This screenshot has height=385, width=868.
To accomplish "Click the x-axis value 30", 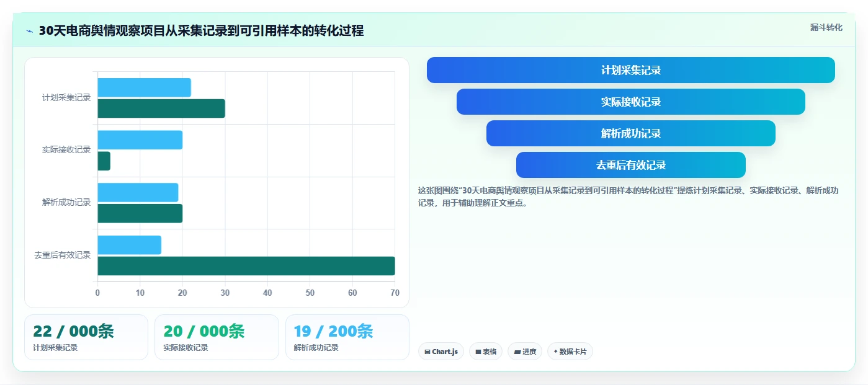I will pos(225,293).
